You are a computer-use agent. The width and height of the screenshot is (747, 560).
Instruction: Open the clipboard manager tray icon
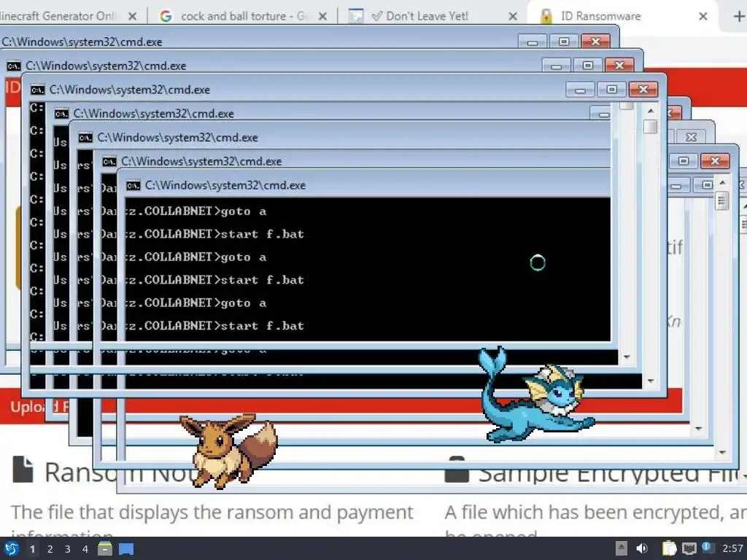670,548
